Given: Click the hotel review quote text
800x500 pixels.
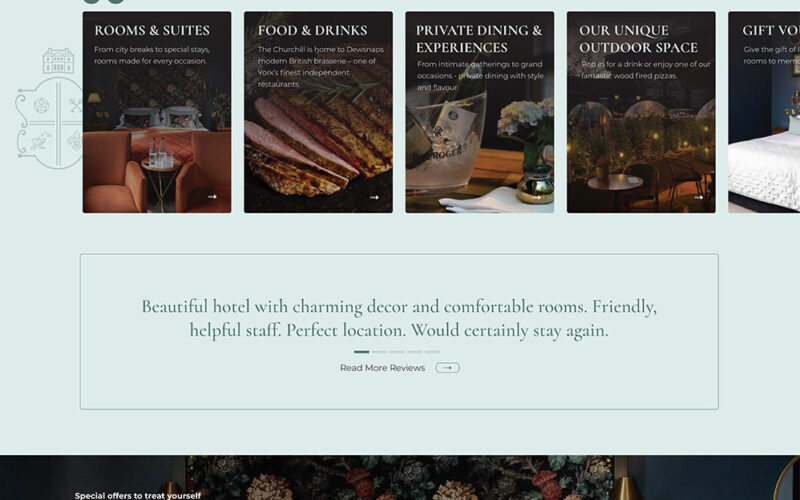Looking at the screenshot, I should pyautogui.click(x=399, y=318).
